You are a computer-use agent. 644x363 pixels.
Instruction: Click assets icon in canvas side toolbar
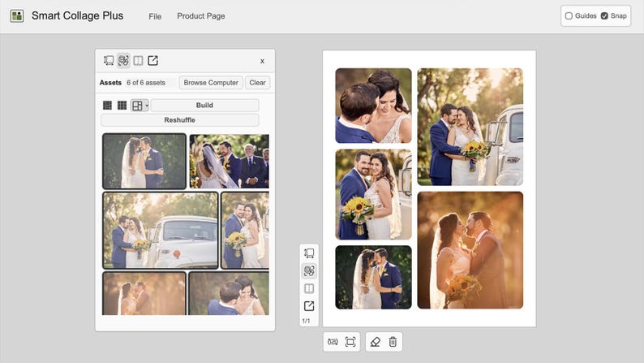click(x=309, y=271)
